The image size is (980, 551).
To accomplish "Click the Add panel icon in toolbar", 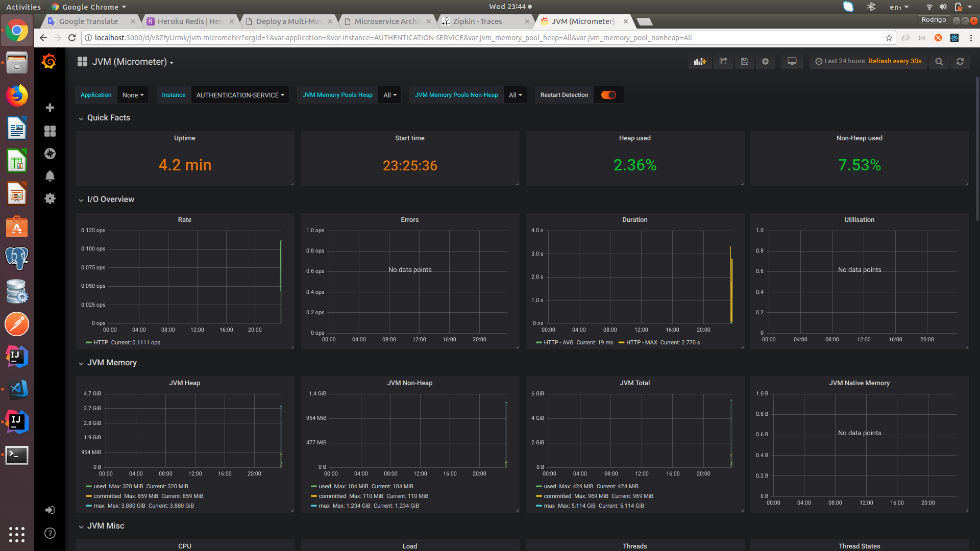I will [700, 61].
